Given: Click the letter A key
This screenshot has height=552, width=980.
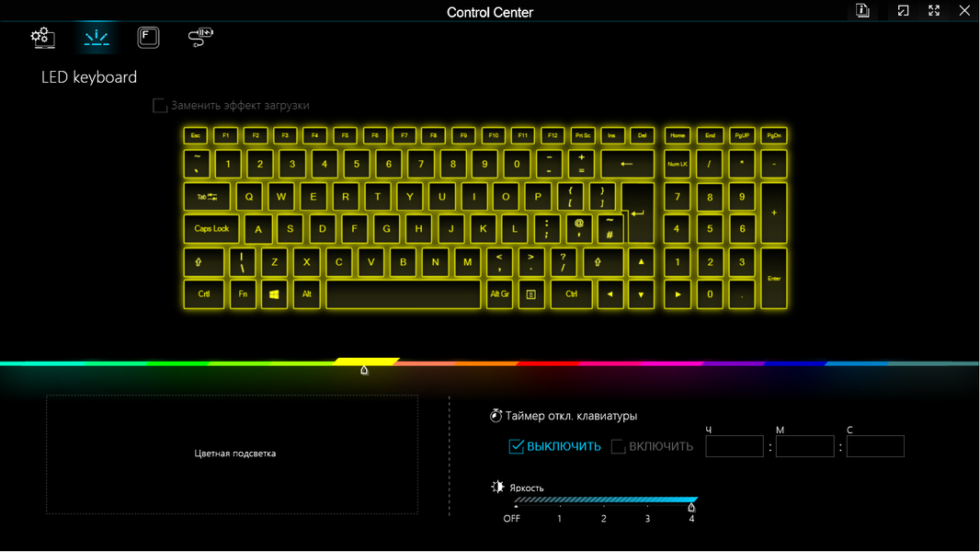Looking at the screenshot, I should (x=258, y=229).
